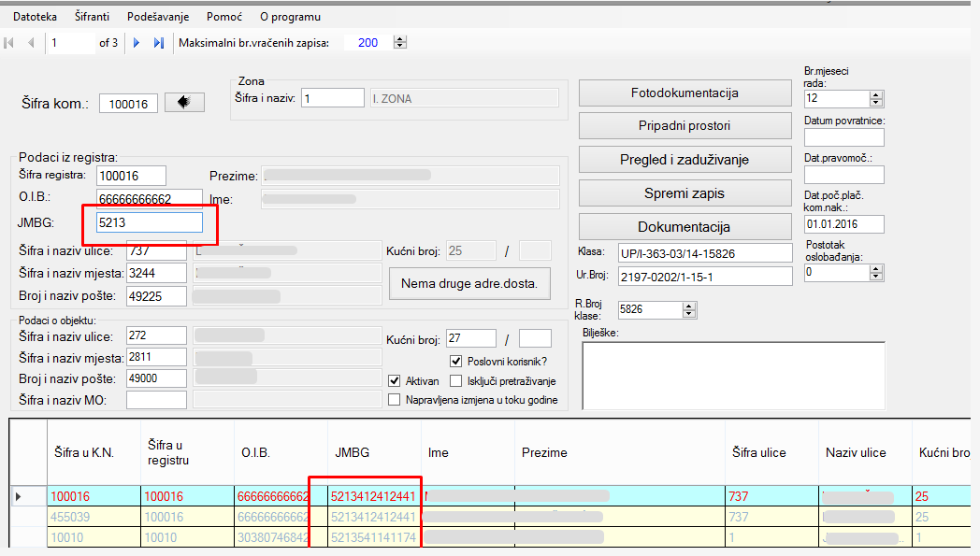Select the first grid row's arrow indicator

pos(19,496)
